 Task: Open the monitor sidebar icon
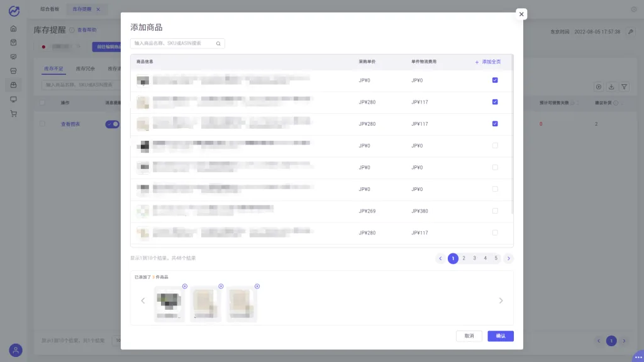click(14, 99)
